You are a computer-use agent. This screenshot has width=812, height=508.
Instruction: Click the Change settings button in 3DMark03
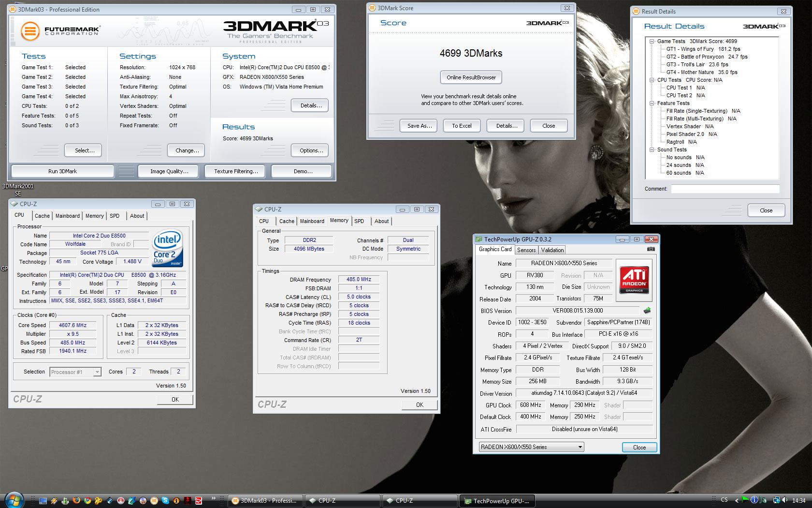tap(187, 150)
